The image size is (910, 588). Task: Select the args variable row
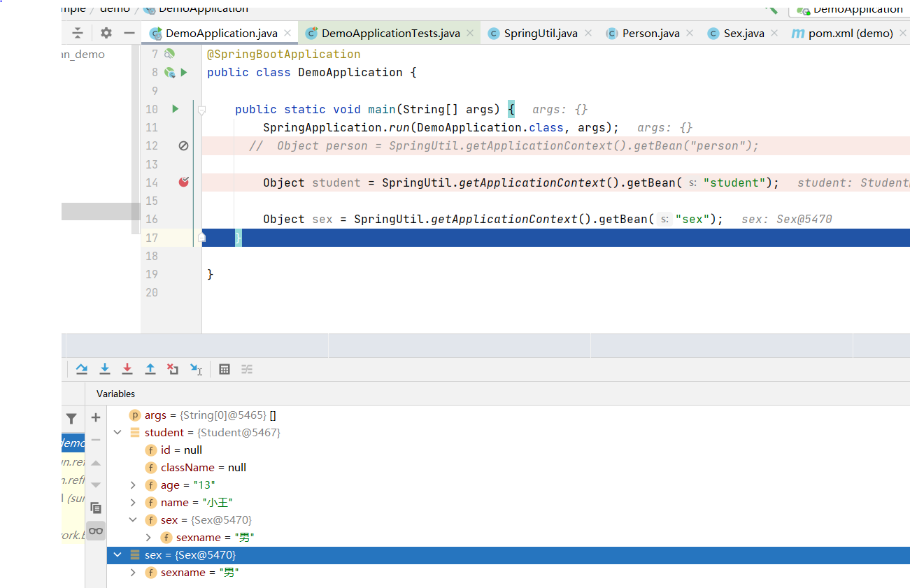tap(508, 415)
